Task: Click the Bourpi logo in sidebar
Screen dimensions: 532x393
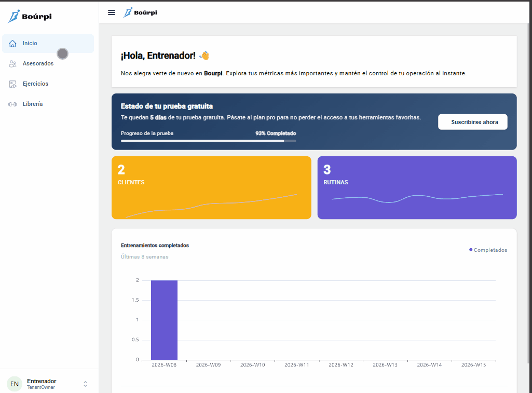Action: [30, 16]
